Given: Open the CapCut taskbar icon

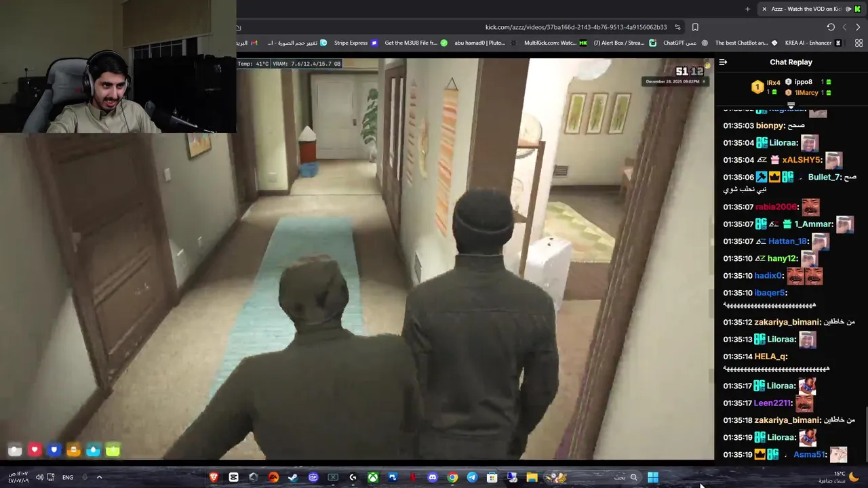Looking at the screenshot, I should coord(234,477).
